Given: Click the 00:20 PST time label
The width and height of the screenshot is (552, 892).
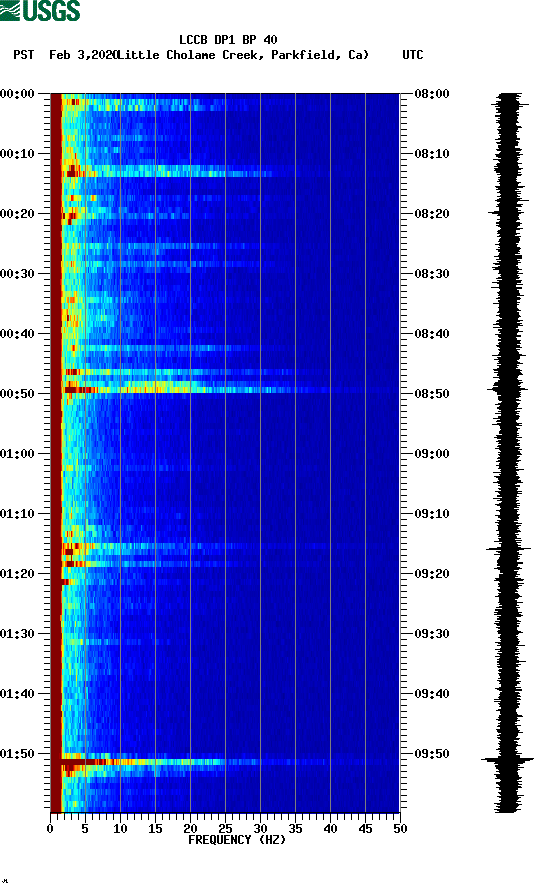Looking at the screenshot, I should pos(18,213).
